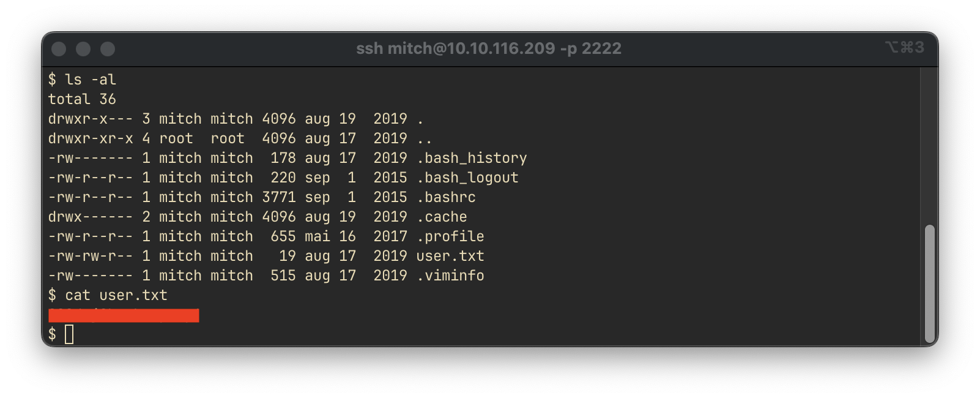This screenshot has width=980, height=398.
Task: Click the ssh mitch@10.10.116.209 window title
Action: point(489,48)
